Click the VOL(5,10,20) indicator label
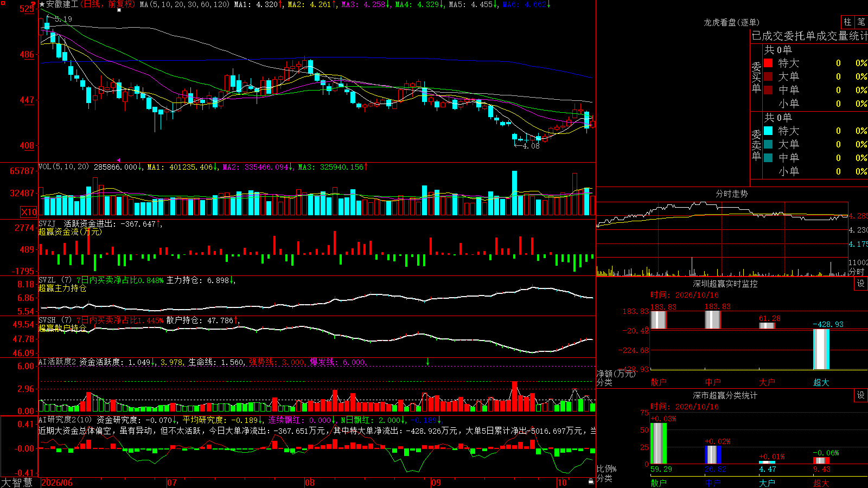 (63, 167)
